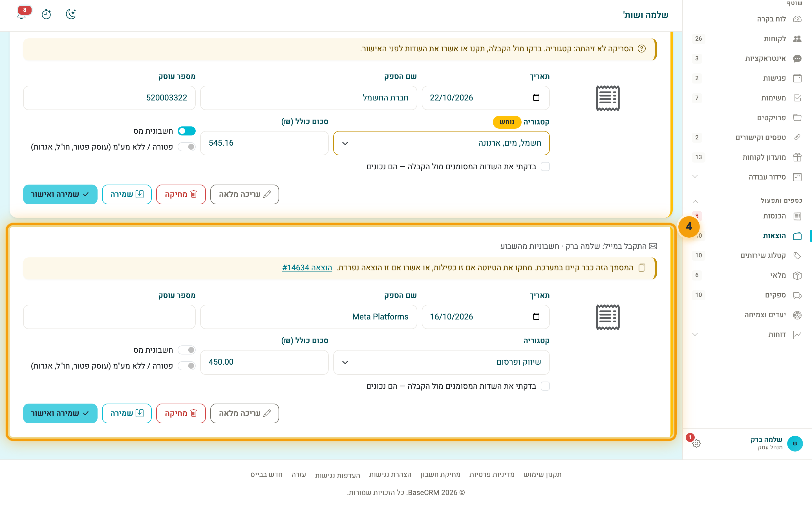Toggle dark mode moon icon

tap(71, 14)
